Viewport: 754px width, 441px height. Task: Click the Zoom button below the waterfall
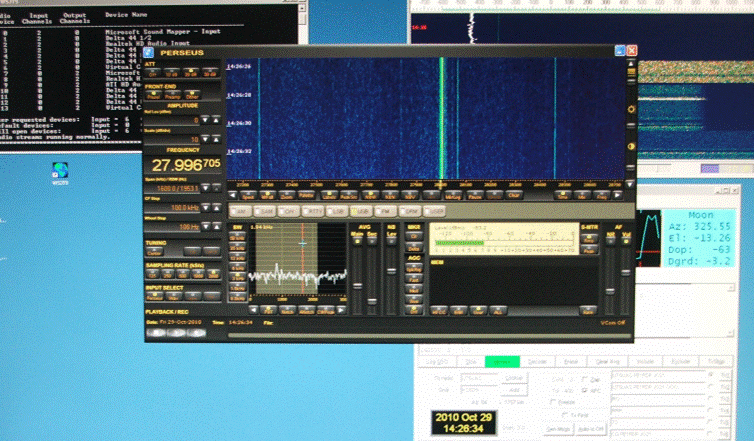point(287,195)
